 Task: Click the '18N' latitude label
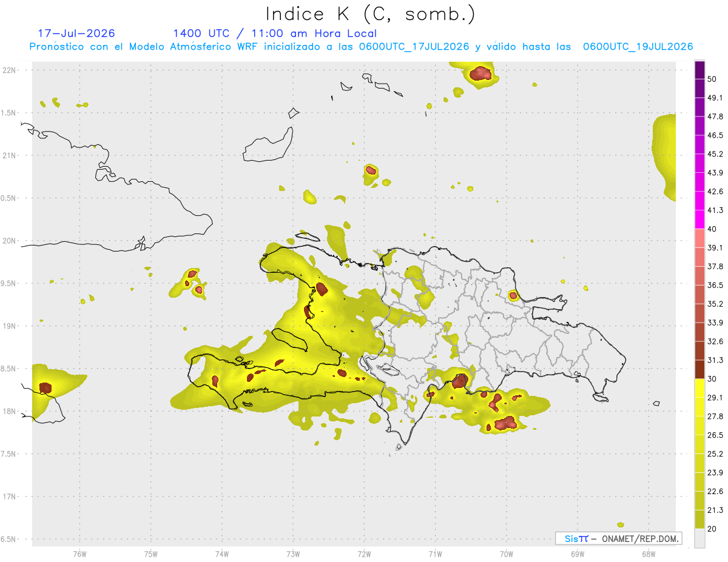pos(10,411)
